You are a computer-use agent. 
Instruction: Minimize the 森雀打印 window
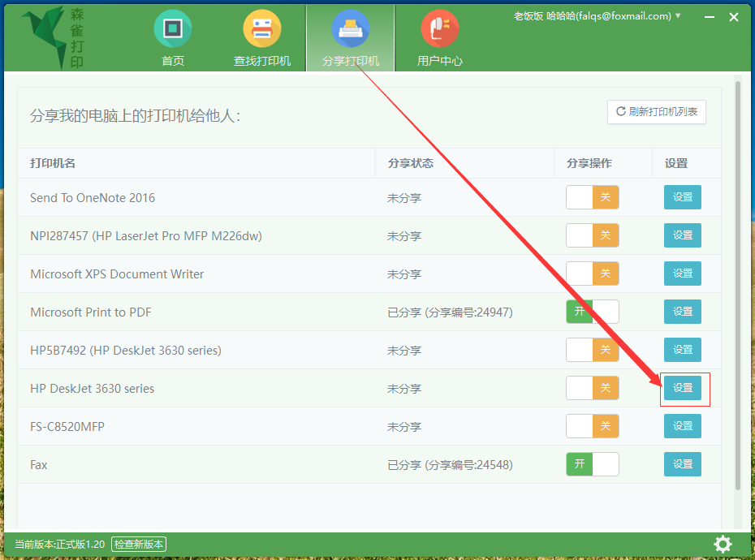[710, 17]
